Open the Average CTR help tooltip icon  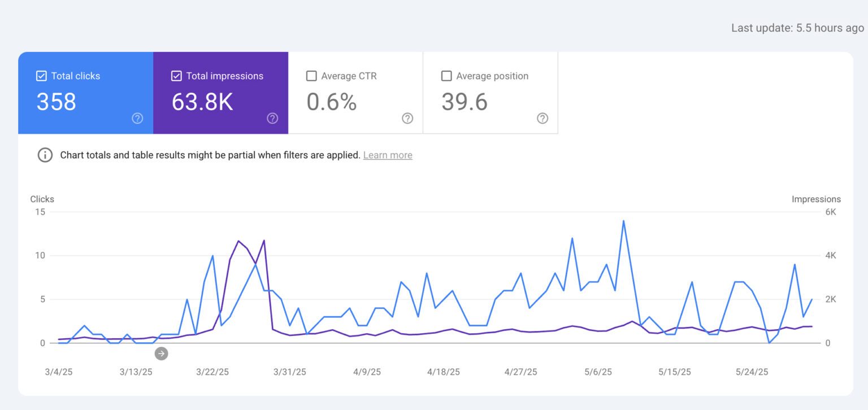click(407, 118)
